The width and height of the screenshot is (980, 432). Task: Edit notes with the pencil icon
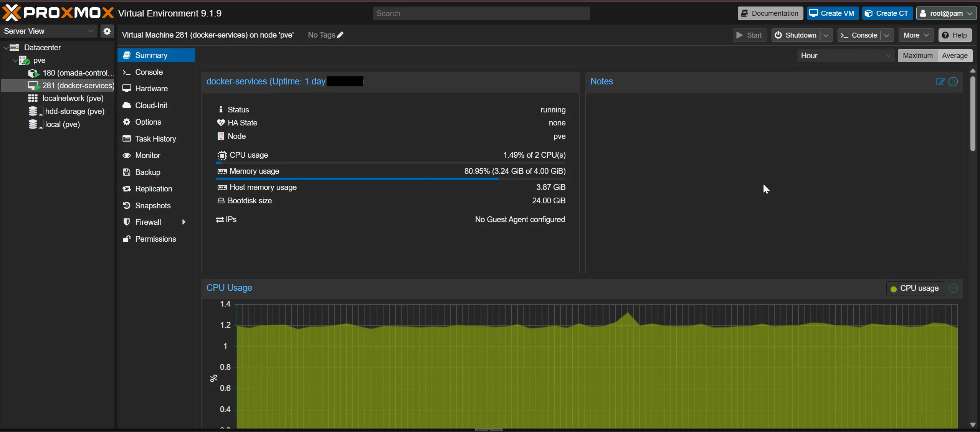pyautogui.click(x=940, y=81)
